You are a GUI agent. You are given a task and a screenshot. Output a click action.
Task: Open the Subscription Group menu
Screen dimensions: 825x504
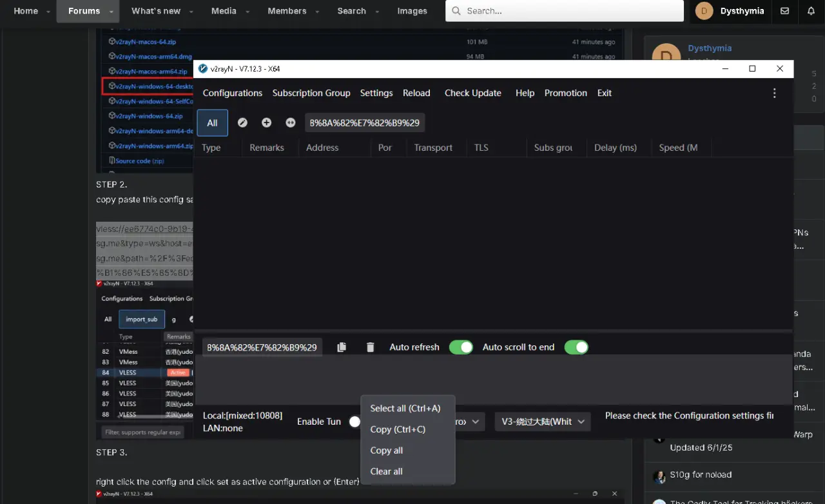(x=311, y=93)
